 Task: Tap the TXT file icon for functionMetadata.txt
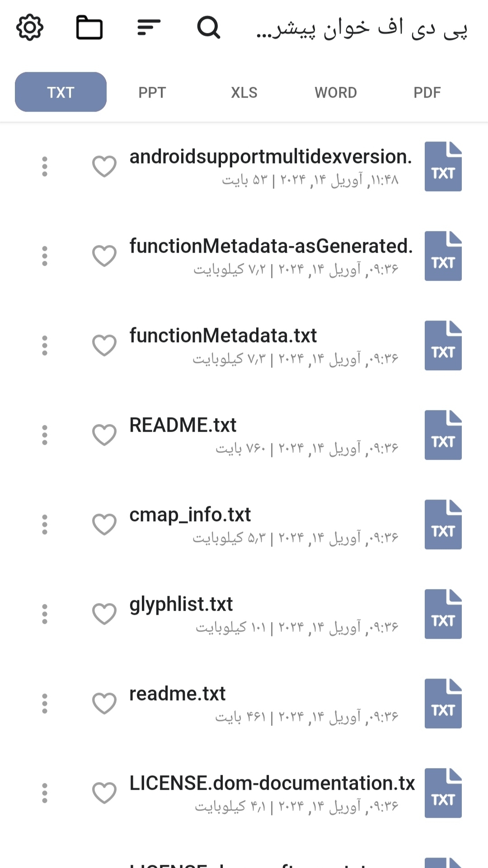[x=443, y=345]
